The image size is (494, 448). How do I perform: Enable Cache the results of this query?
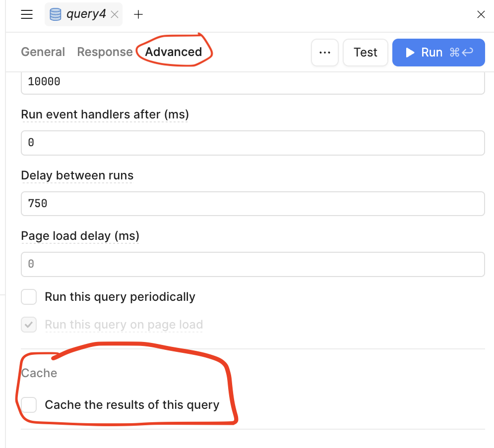click(29, 405)
